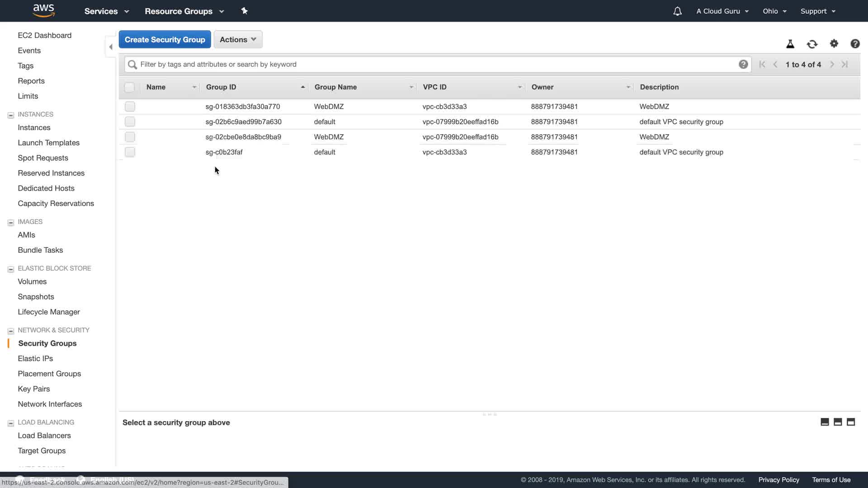Refresh the security groups list

[x=812, y=44]
